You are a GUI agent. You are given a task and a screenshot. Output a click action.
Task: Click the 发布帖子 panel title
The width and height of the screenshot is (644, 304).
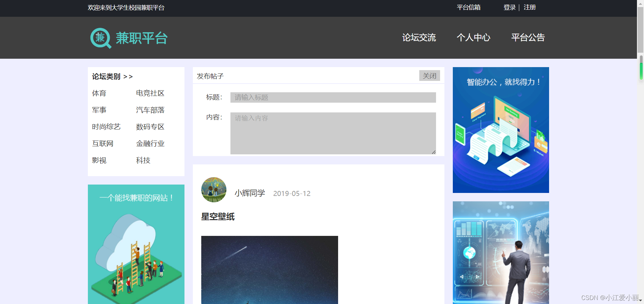click(x=210, y=76)
